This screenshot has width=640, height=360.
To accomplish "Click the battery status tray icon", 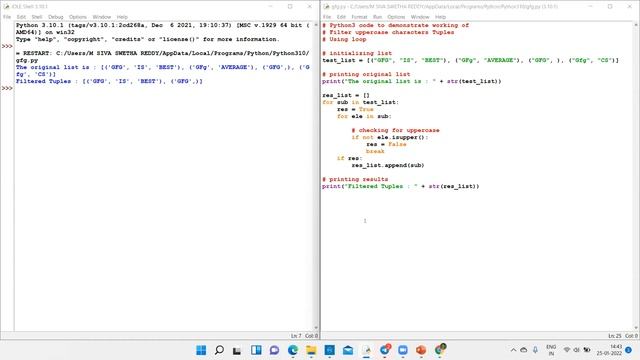I will (x=587, y=350).
